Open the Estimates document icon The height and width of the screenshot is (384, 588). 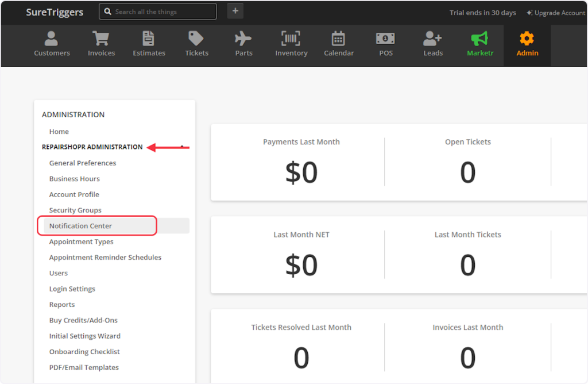pos(149,39)
